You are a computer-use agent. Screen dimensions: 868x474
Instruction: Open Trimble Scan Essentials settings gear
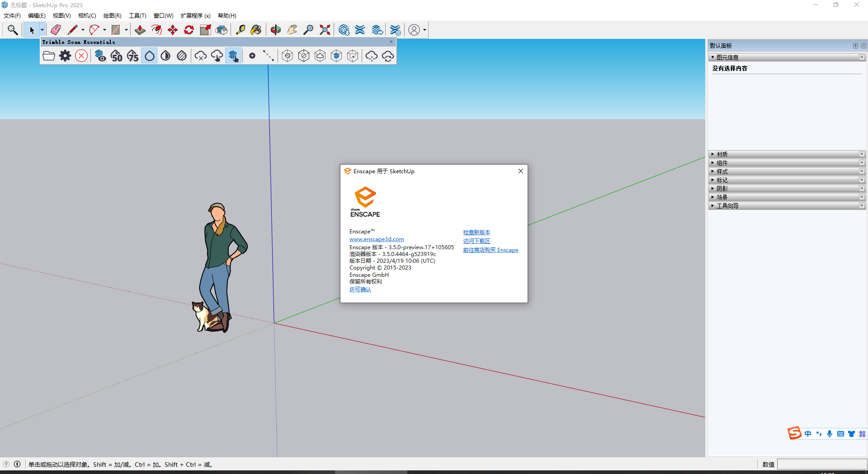[65, 56]
